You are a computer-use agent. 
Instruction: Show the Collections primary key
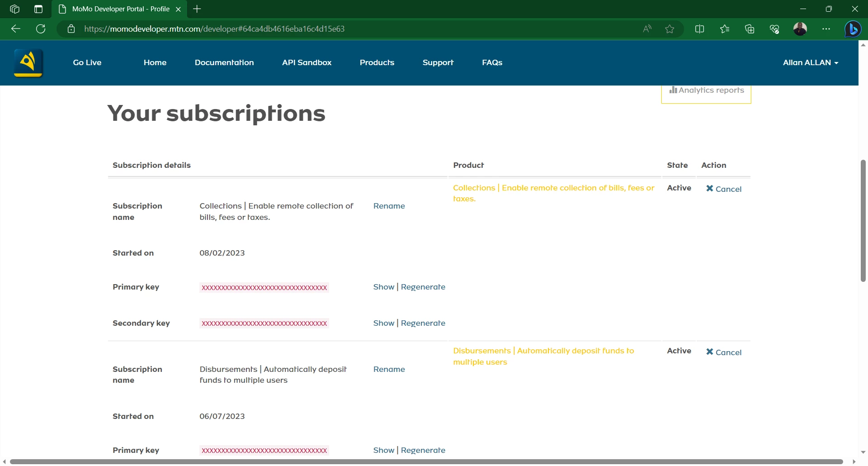point(383,287)
